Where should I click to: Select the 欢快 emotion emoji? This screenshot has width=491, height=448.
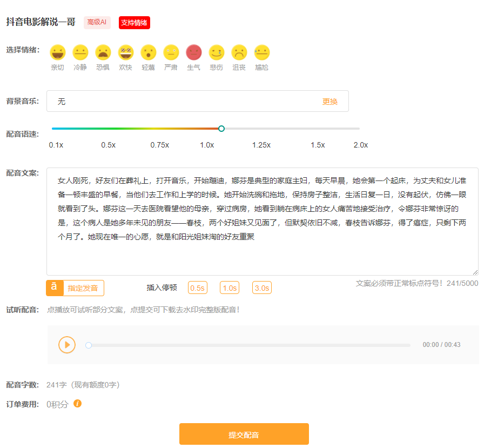pyautogui.click(x=125, y=52)
